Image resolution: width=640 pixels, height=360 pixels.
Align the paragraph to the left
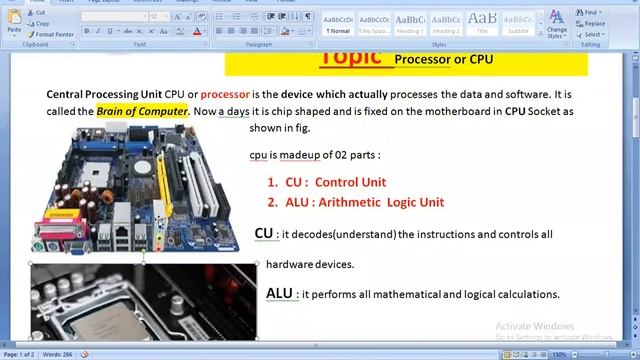coord(219,31)
